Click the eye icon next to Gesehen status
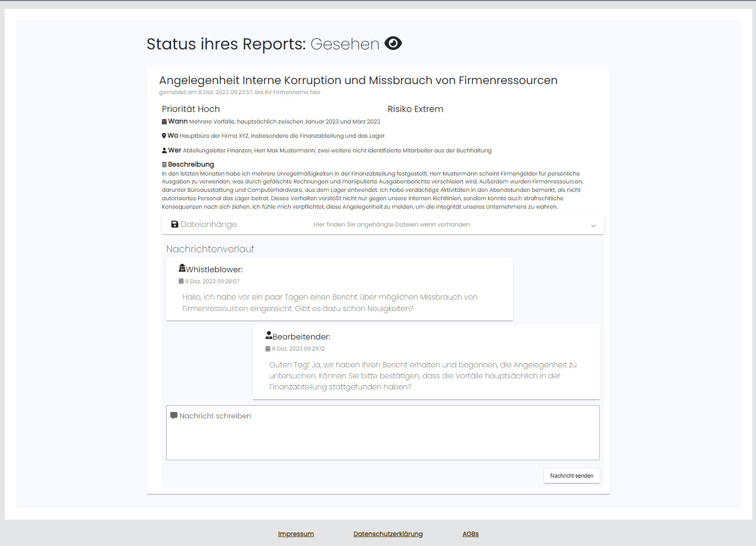This screenshot has width=756, height=546. tap(393, 44)
